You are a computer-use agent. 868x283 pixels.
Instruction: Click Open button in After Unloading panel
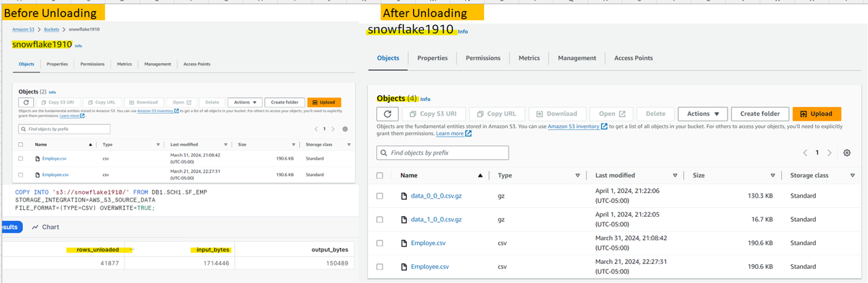[611, 114]
